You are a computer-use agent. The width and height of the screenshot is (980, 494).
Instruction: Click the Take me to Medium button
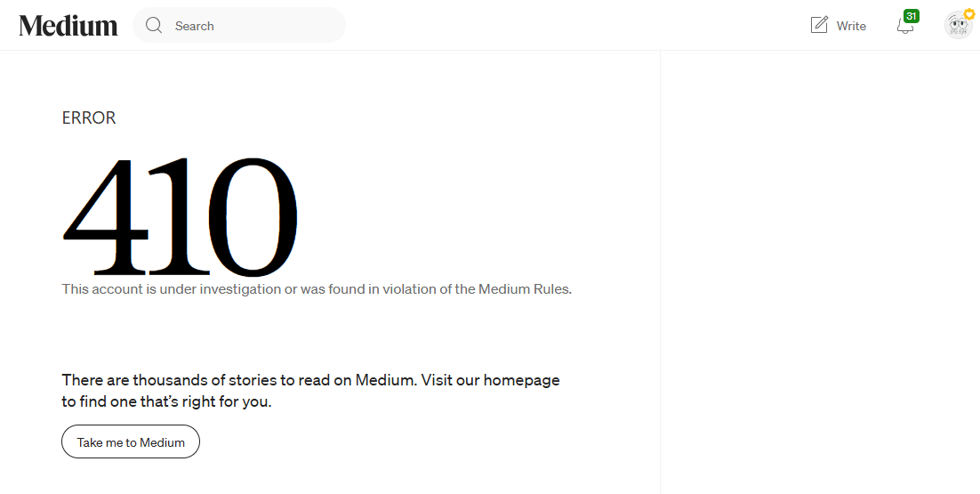point(131,441)
